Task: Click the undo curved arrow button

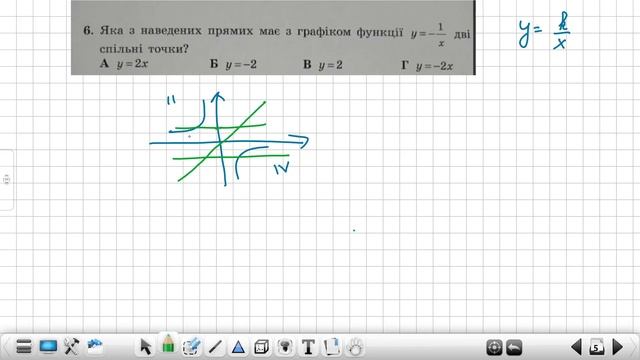Action: [x=514, y=347]
